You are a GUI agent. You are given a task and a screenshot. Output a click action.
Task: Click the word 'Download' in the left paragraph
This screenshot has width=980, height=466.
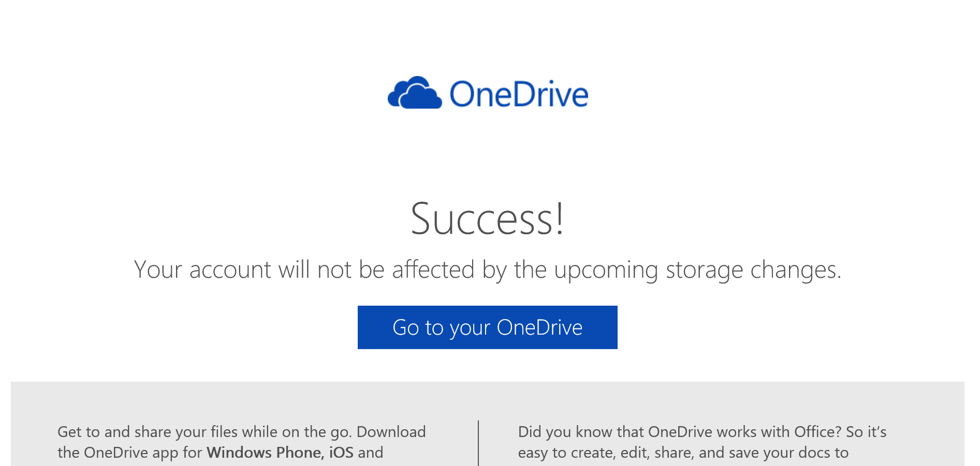pos(391,432)
